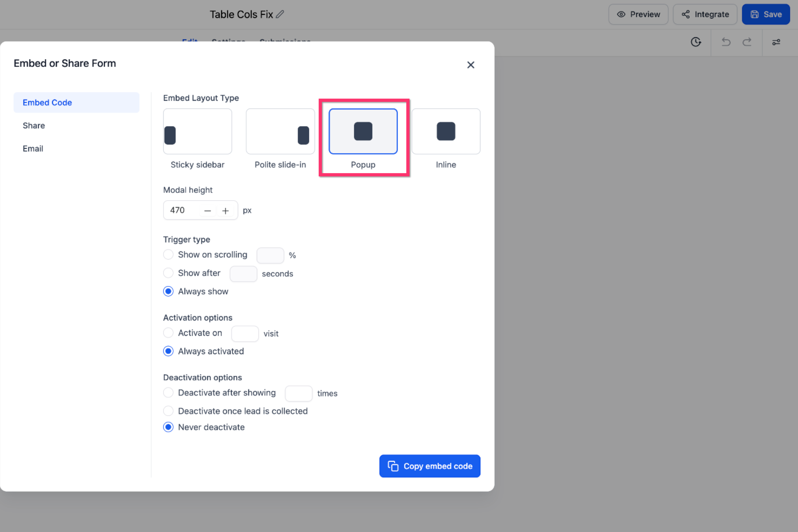Open the sliders settings icon in toolbar
The image size is (798, 532).
point(776,42)
